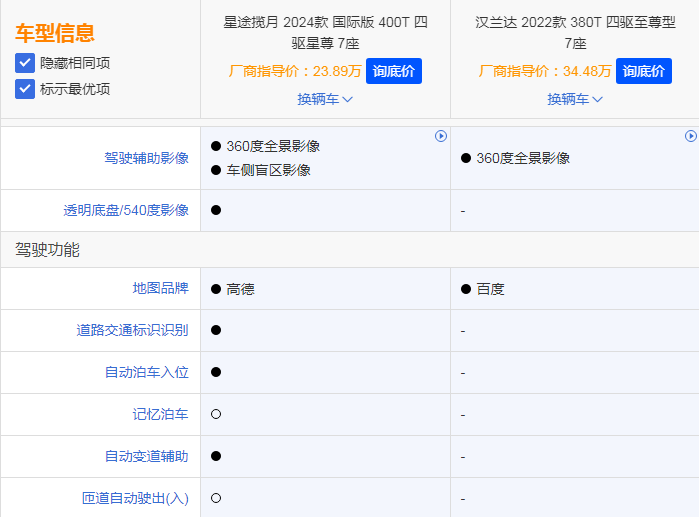This screenshot has height=517, width=699.
Task: Select the 高德 map brand value
Action: 240,289
